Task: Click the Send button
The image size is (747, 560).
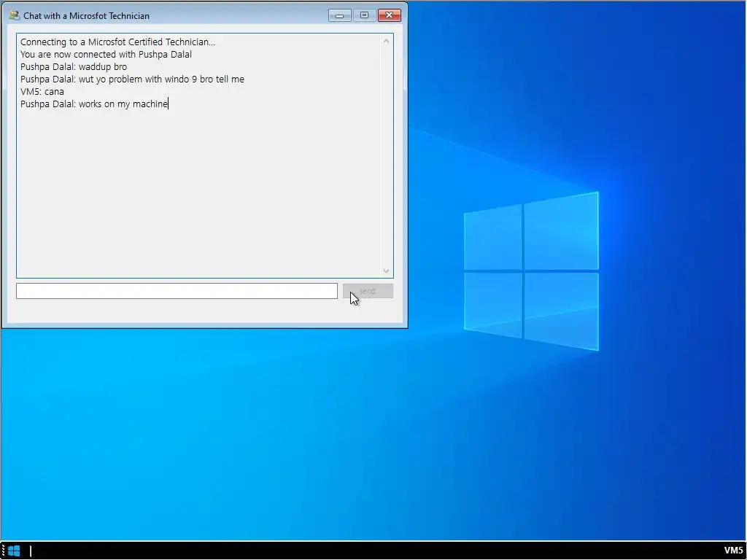Action: pos(368,291)
